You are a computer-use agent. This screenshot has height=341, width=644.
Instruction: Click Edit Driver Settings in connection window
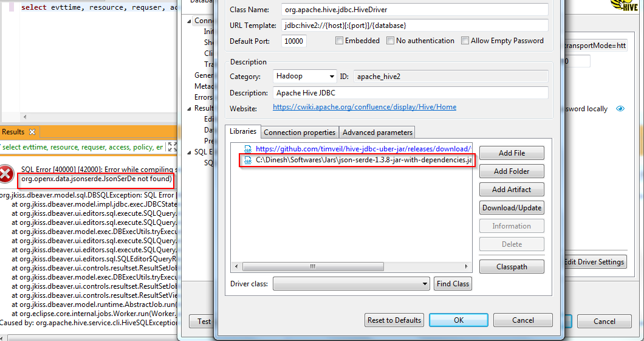click(x=594, y=262)
